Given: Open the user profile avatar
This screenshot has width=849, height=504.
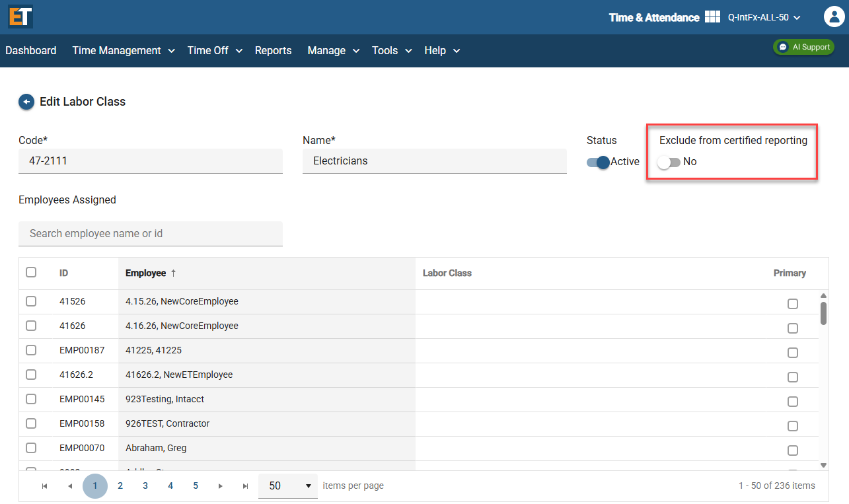Looking at the screenshot, I should [x=835, y=17].
